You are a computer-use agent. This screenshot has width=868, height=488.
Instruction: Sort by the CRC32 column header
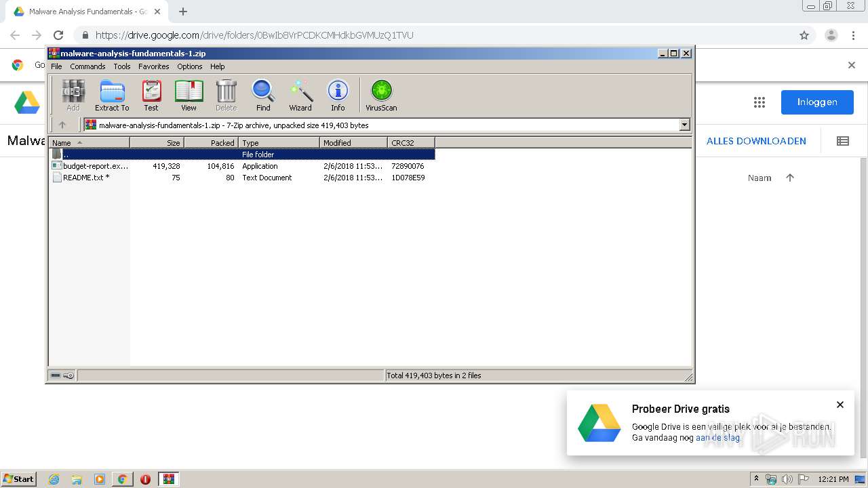pyautogui.click(x=411, y=142)
